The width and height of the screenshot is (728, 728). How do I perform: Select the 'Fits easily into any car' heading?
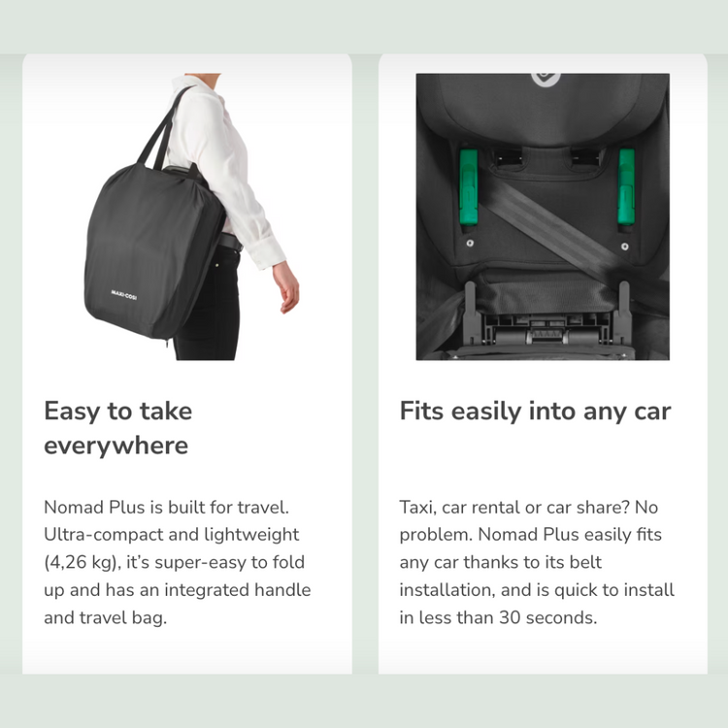535,411
